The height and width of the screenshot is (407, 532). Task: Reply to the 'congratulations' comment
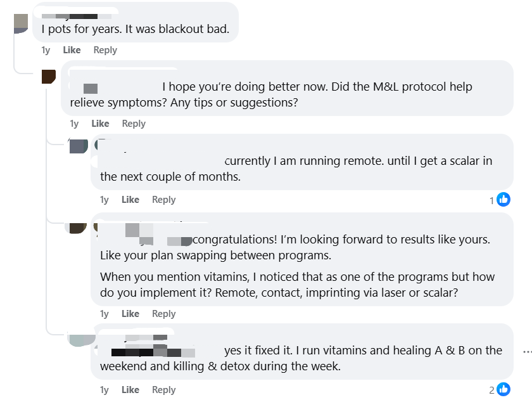(164, 314)
